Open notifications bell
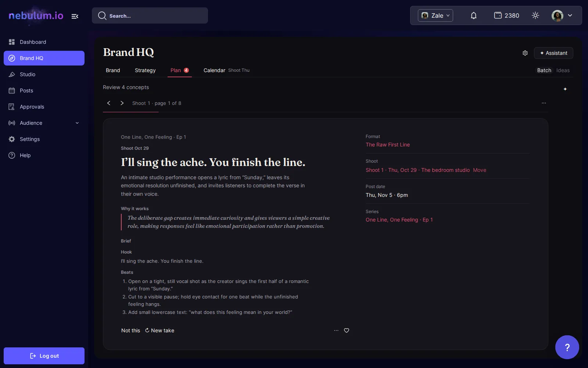 (474, 15)
